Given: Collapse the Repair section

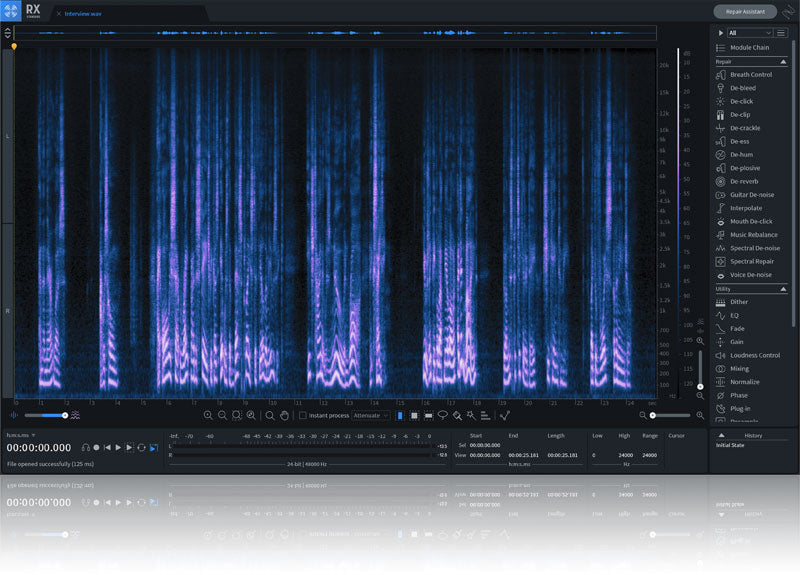Looking at the screenshot, I should (783, 62).
